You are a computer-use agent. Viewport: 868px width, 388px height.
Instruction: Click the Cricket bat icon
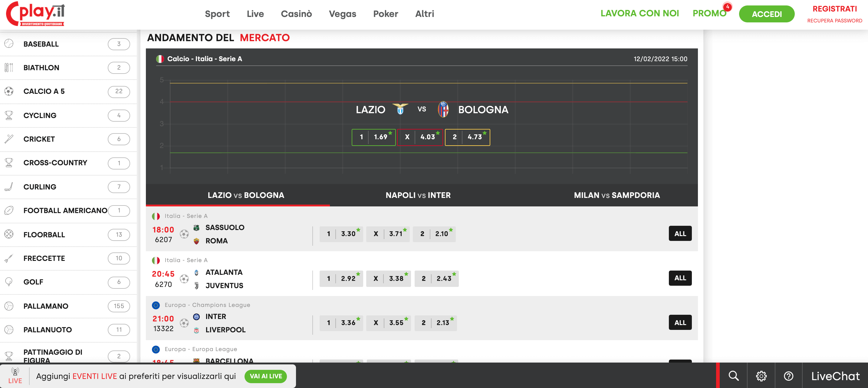coord(9,139)
